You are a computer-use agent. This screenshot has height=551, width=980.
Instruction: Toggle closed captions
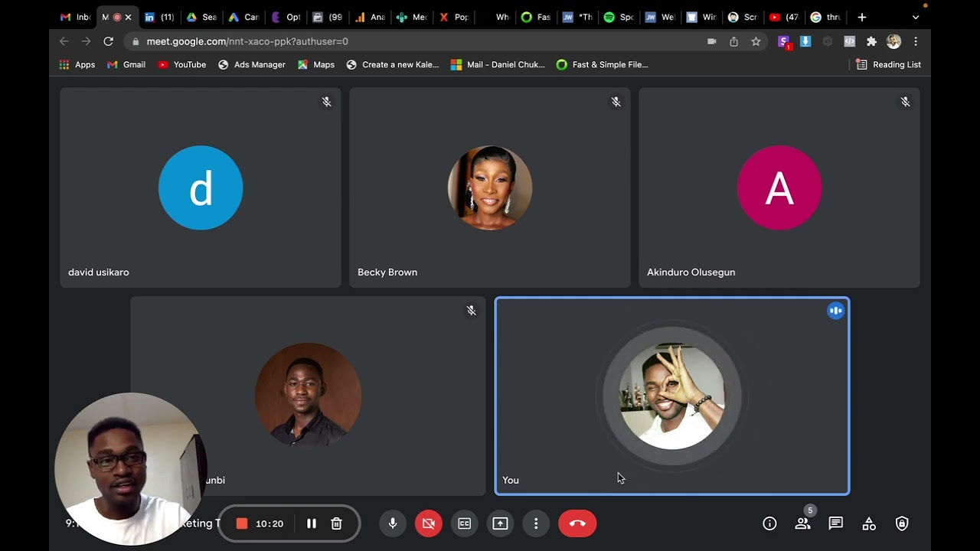[x=464, y=523]
